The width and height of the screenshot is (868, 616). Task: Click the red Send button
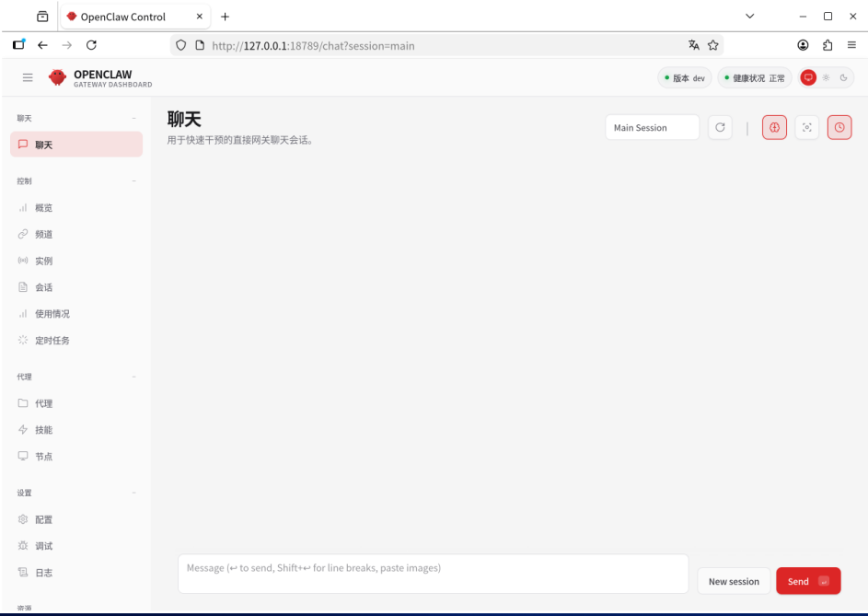point(807,581)
